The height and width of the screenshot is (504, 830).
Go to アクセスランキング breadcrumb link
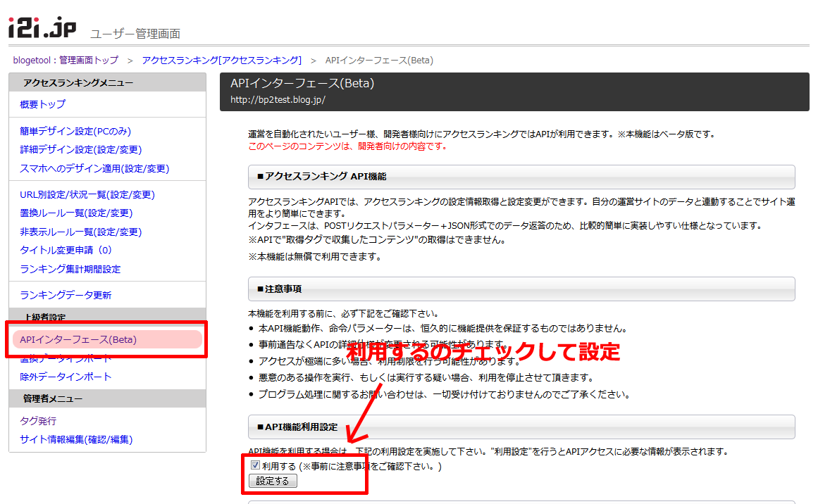coord(221,61)
